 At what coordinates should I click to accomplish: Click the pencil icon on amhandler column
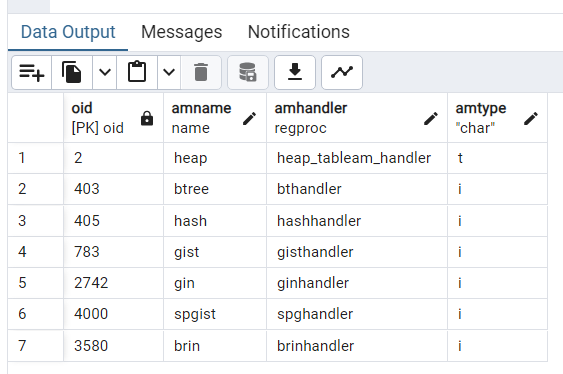click(x=431, y=118)
